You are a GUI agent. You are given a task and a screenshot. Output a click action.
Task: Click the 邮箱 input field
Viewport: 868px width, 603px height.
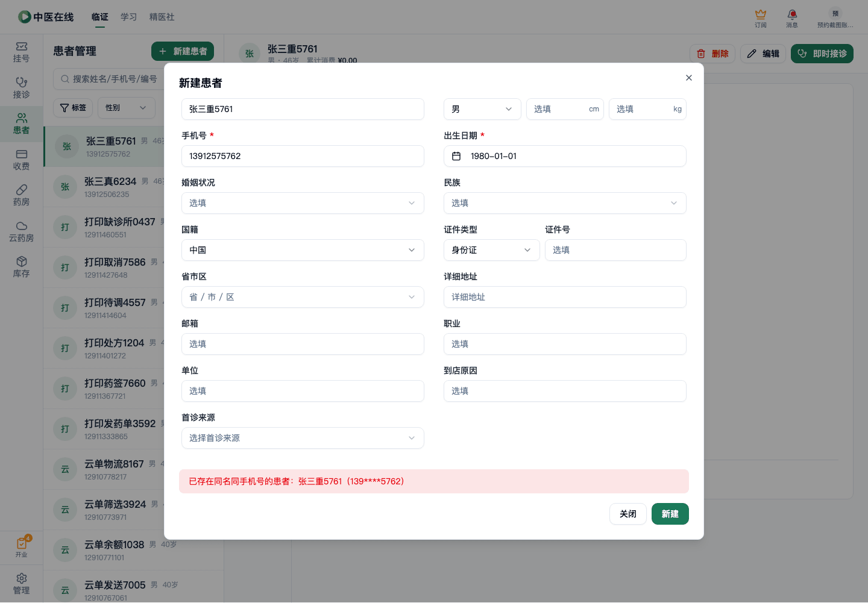303,344
